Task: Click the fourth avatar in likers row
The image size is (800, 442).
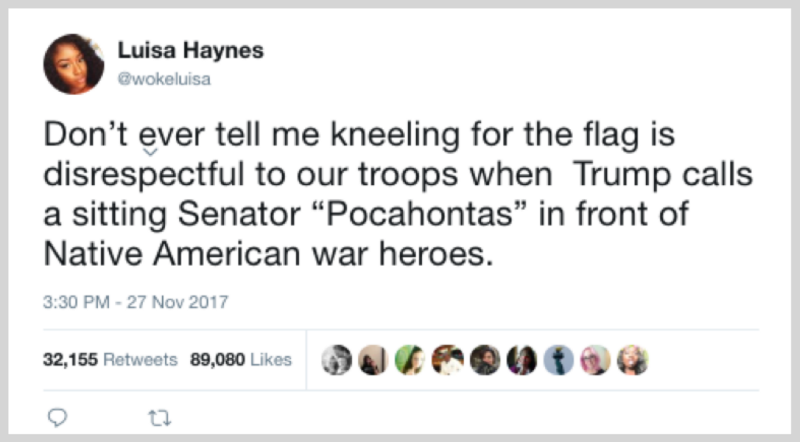Action: click(449, 359)
